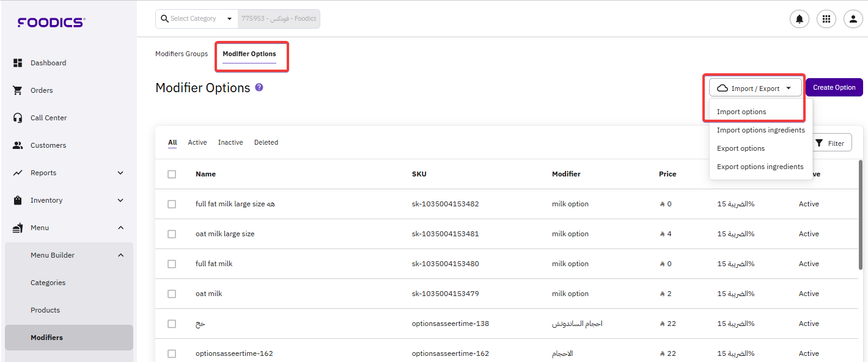
Task: Tick the select-all checkbox in table header
Action: coord(172,174)
